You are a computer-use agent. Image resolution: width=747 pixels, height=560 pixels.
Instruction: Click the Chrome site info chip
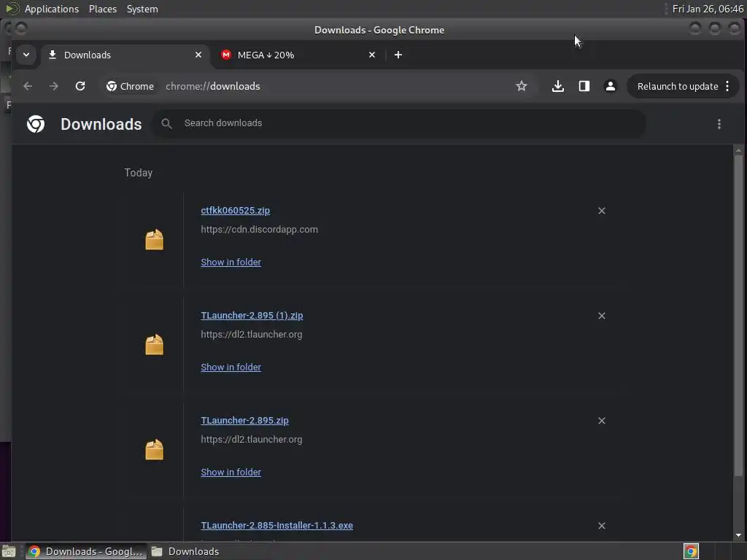click(x=130, y=86)
